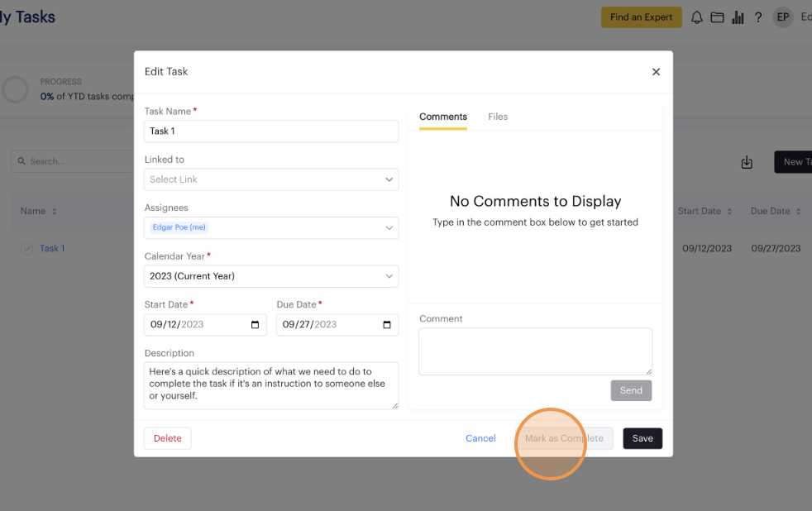Switch to the Files tab
The width and height of the screenshot is (812, 511).
point(498,117)
